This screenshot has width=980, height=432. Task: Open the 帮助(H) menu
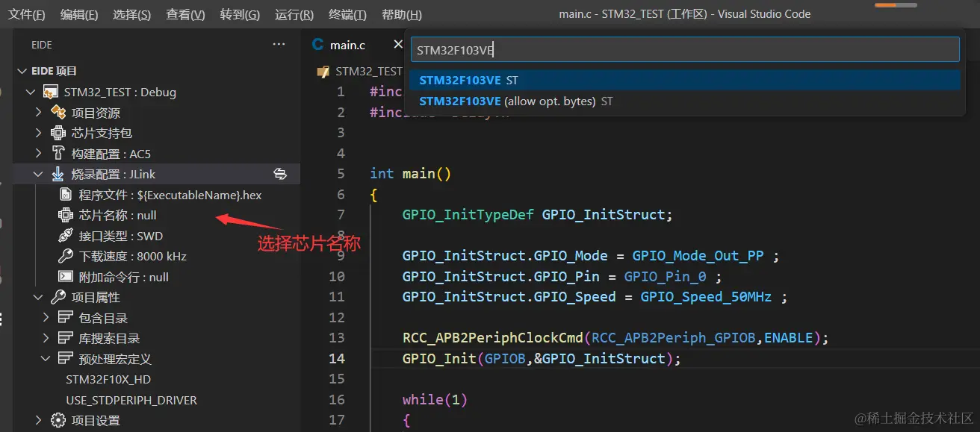coord(401,14)
